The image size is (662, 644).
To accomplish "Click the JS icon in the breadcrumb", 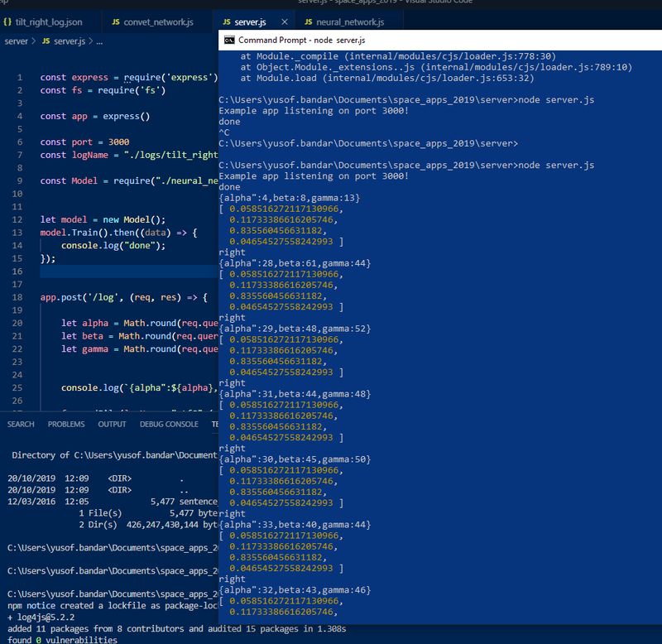I will pos(46,41).
